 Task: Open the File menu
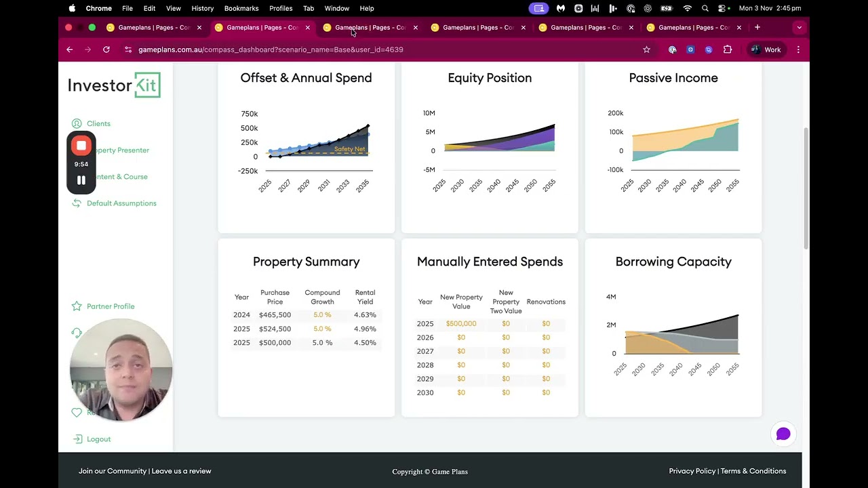[x=127, y=8]
